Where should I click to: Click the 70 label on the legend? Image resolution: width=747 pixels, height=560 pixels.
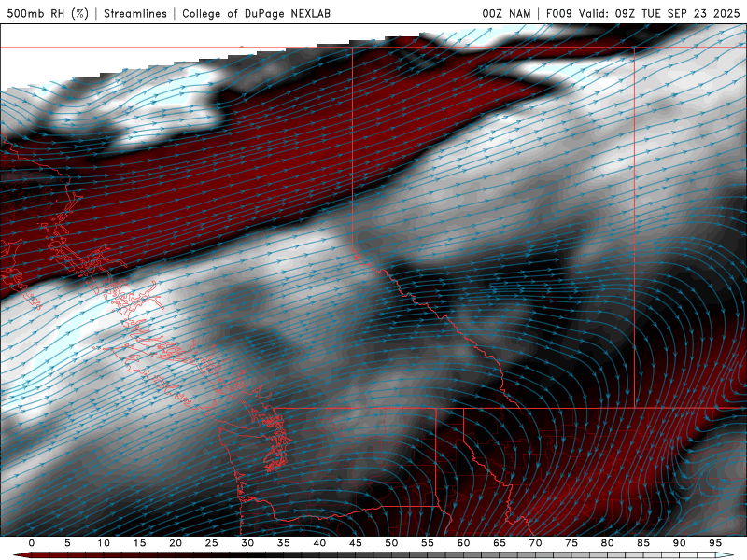click(x=535, y=543)
